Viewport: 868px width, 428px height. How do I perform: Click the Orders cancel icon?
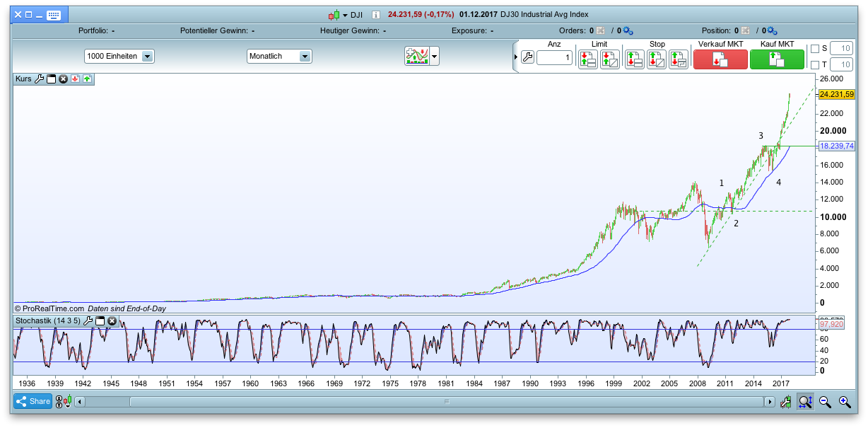click(600, 31)
